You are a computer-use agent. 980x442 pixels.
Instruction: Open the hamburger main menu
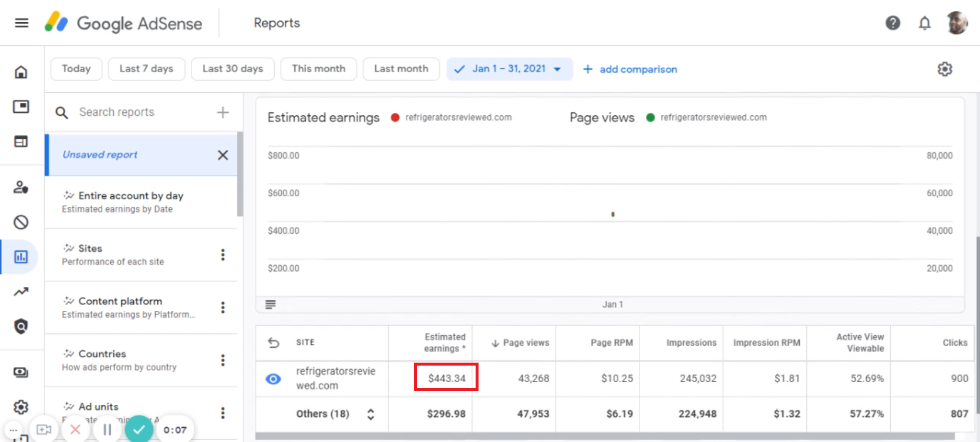tap(22, 23)
